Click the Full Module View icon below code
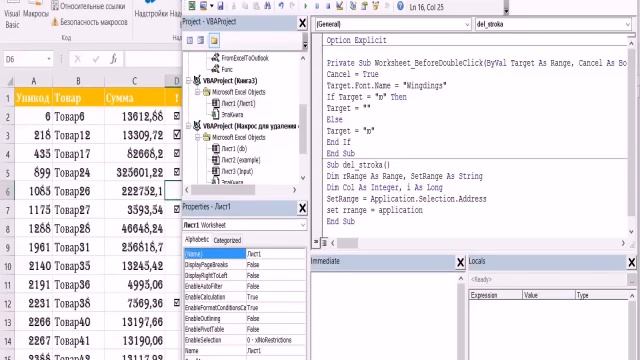Screen dimensions: 640x360 (324, 242)
